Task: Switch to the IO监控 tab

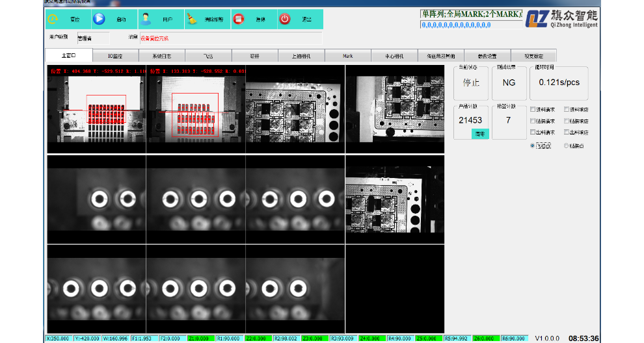Action: click(115, 56)
